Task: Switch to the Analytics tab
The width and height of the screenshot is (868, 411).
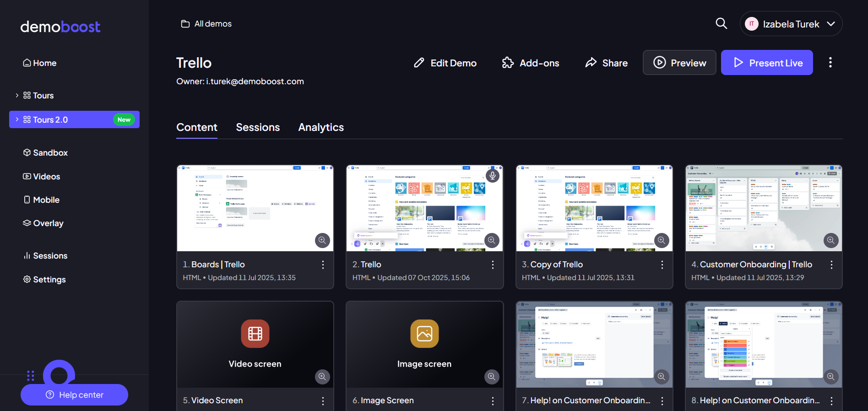Action: pyautogui.click(x=321, y=127)
